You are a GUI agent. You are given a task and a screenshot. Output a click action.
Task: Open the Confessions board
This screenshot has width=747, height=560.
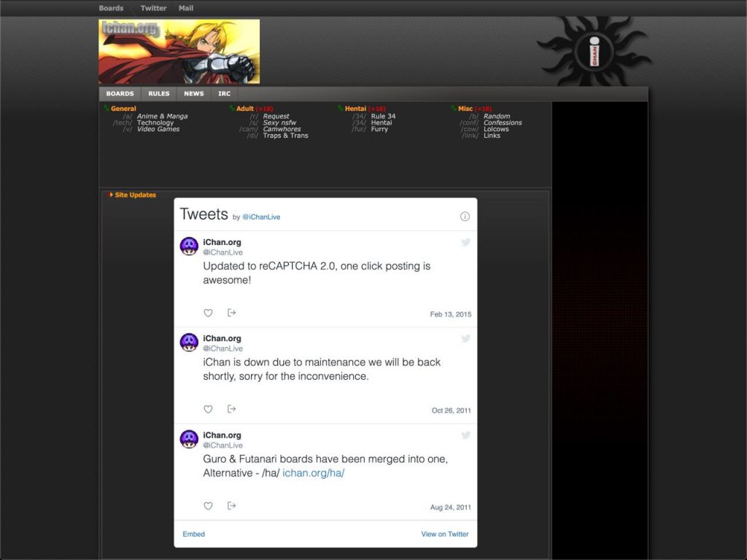[x=503, y=122]
